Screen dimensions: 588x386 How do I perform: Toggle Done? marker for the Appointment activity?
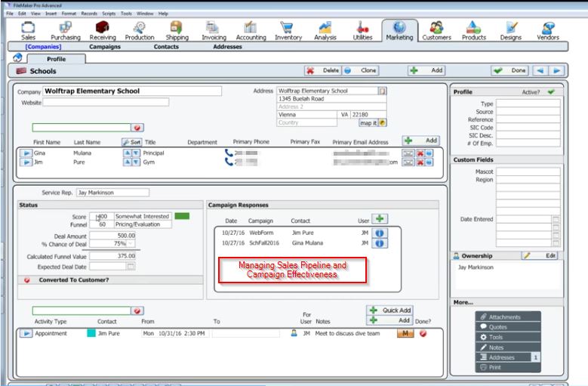pos(423,333)
